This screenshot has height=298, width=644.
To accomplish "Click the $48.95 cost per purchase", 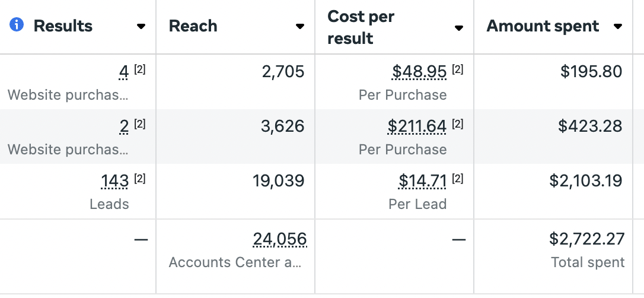I will pyautogui.click(x=419, y=71).
